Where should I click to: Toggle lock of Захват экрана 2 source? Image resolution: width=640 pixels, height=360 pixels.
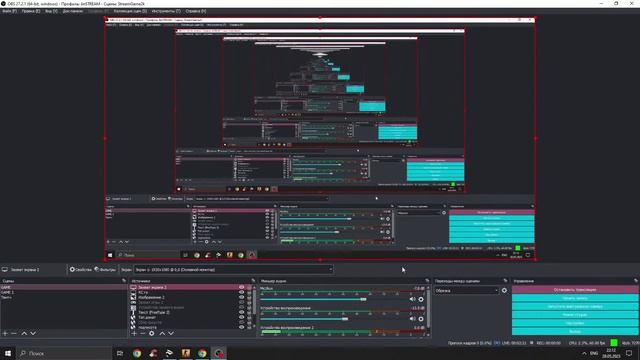coord(249,287)
